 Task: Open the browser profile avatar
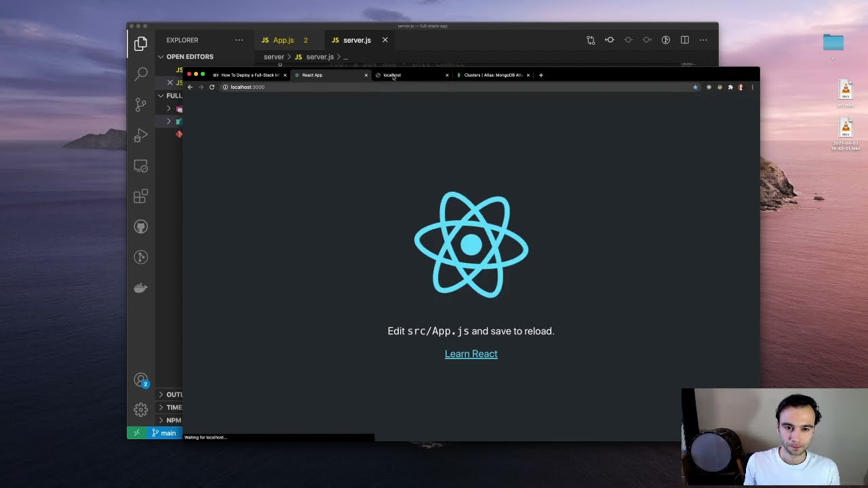click(741, 87)
